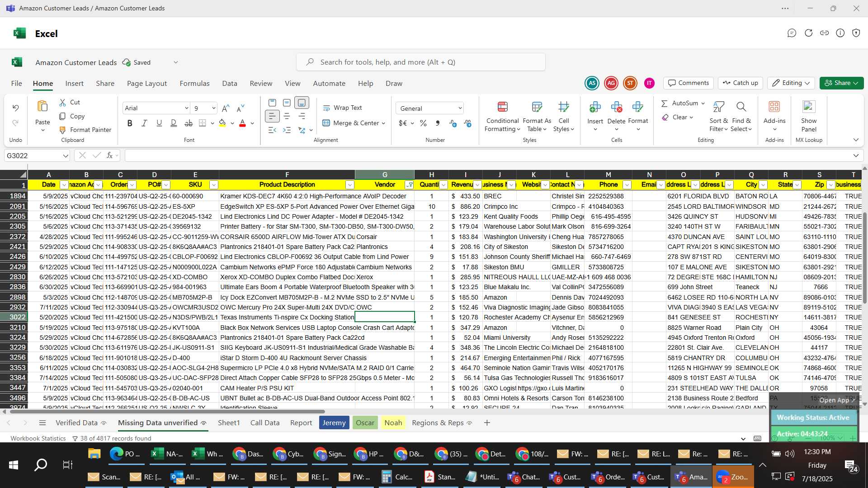The height and width of the screenshot is (488, 868).
Task: Open Vendor column filter dropdown
Action: (x=409, y=185)
